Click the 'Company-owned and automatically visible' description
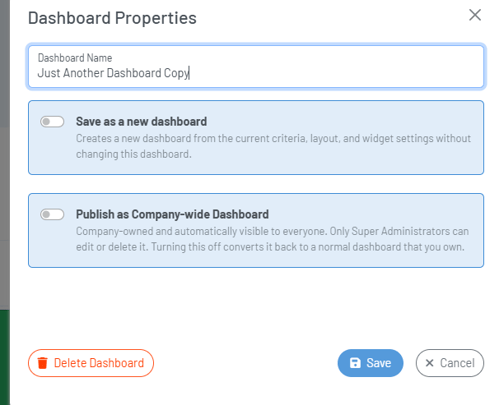Image resolution: width=499 pixels, height=405 pixels. [272, 239]
